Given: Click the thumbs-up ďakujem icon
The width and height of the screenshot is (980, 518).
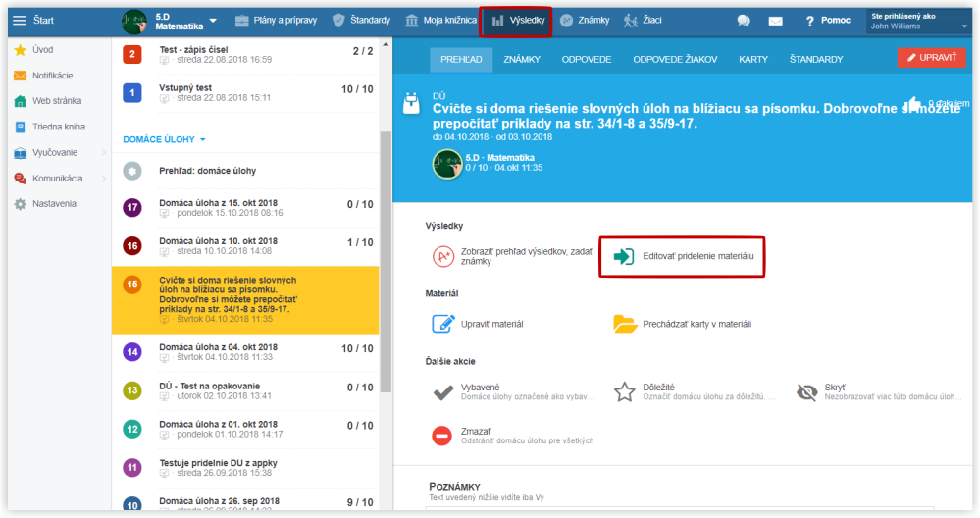Looking at the screenshot, I should click(x=913, y=104).
